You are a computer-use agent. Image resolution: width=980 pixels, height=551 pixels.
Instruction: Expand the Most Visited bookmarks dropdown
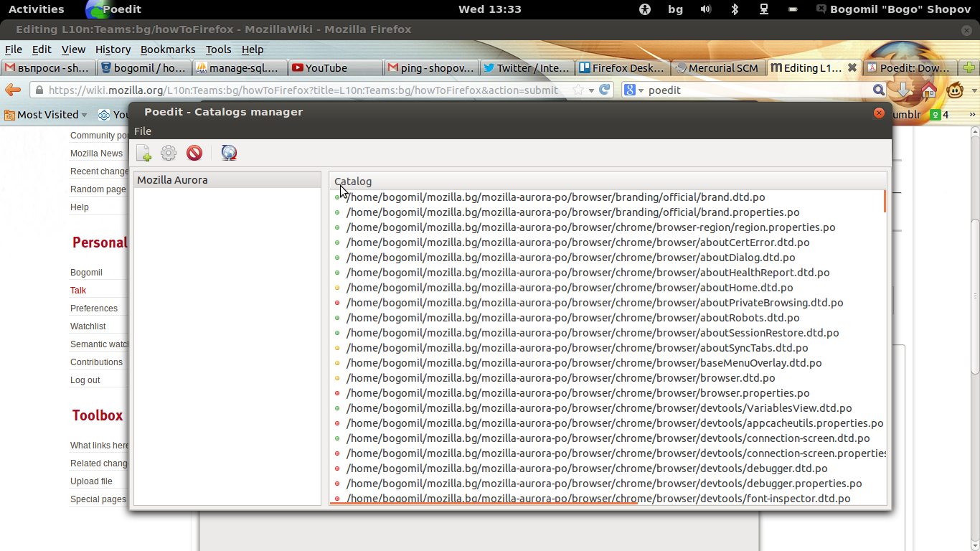[x=84, y=115]
